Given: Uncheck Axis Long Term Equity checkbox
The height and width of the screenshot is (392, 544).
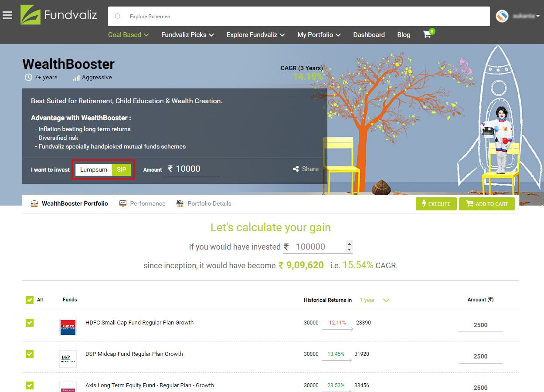Looking at the screenshot, I should coord(30,385).
